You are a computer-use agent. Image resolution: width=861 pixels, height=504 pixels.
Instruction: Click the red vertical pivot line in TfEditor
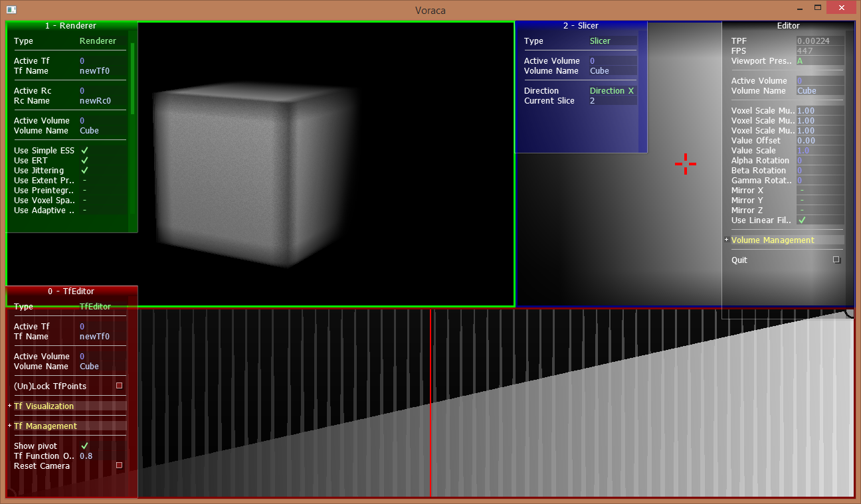(x=430, y=398)
